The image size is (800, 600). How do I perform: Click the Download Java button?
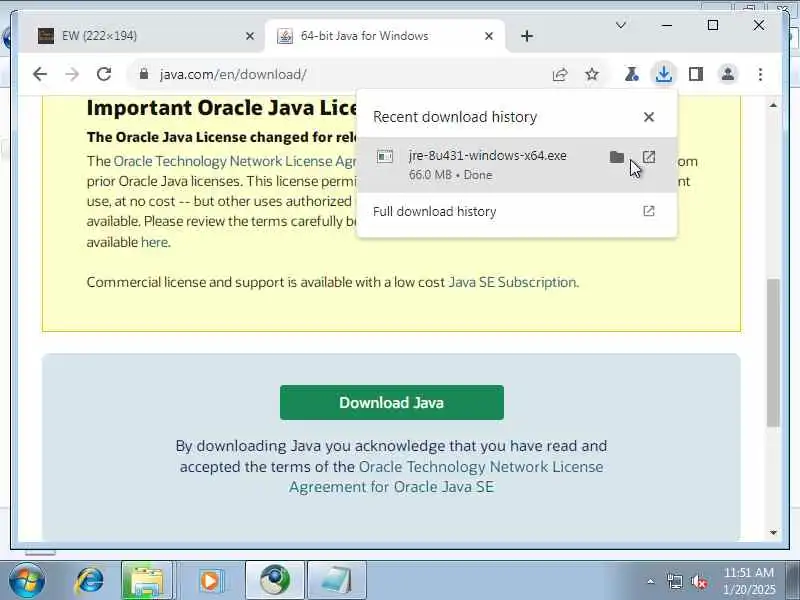pyautogui.click(x=391, y=403)
